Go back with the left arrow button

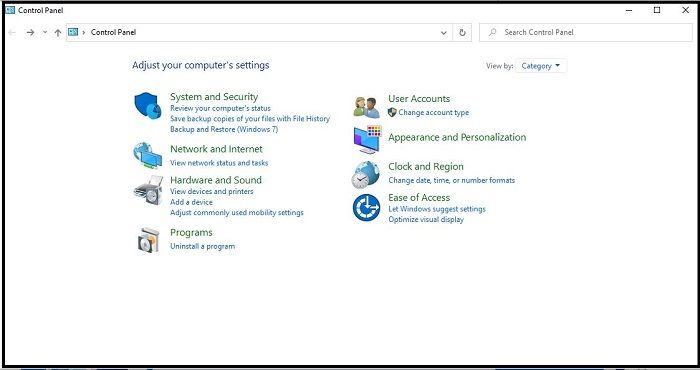[x=12, y=32]
